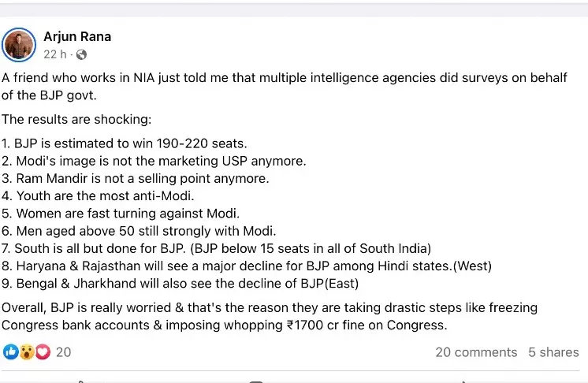588x383 pixels.
Task: Click point 7 about South India seats
Action: point(217,248)
